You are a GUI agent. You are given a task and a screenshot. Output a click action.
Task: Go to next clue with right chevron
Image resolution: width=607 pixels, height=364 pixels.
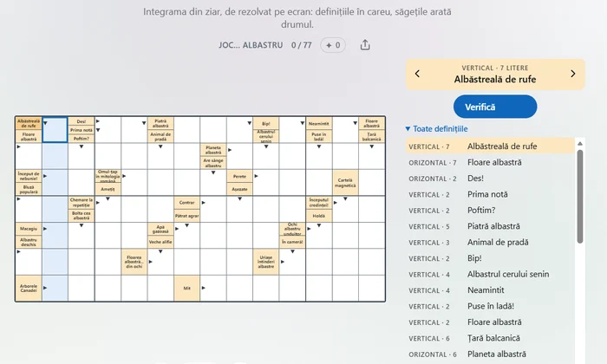573,74
